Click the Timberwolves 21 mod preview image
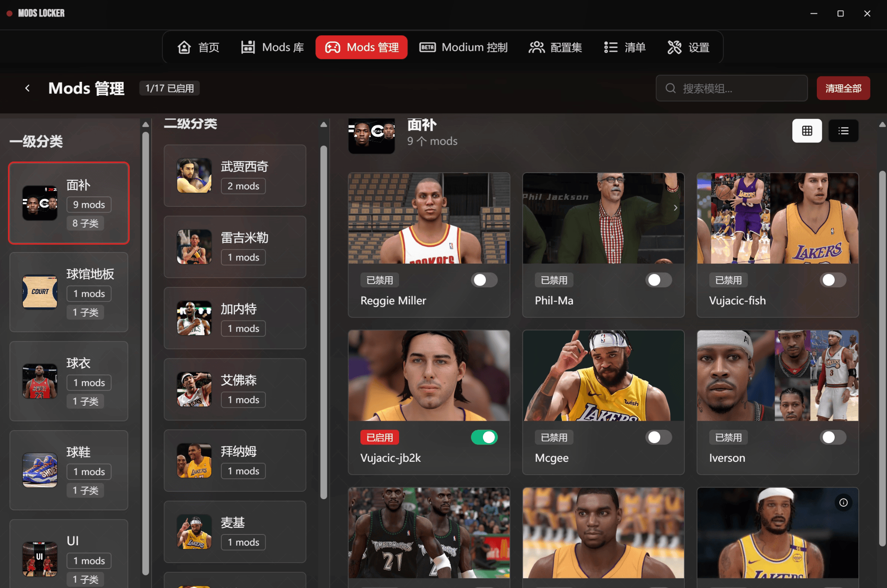 [x=429, y=533]
